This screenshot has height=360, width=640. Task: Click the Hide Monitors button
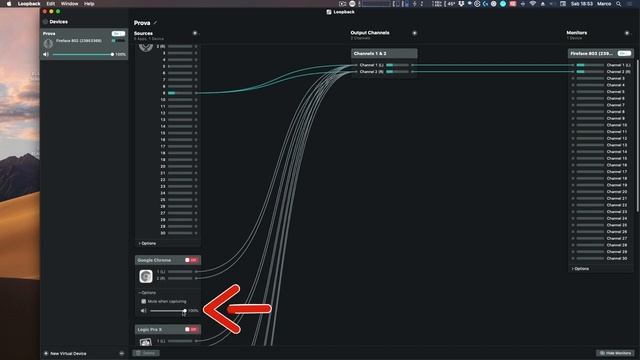[615, 353]
